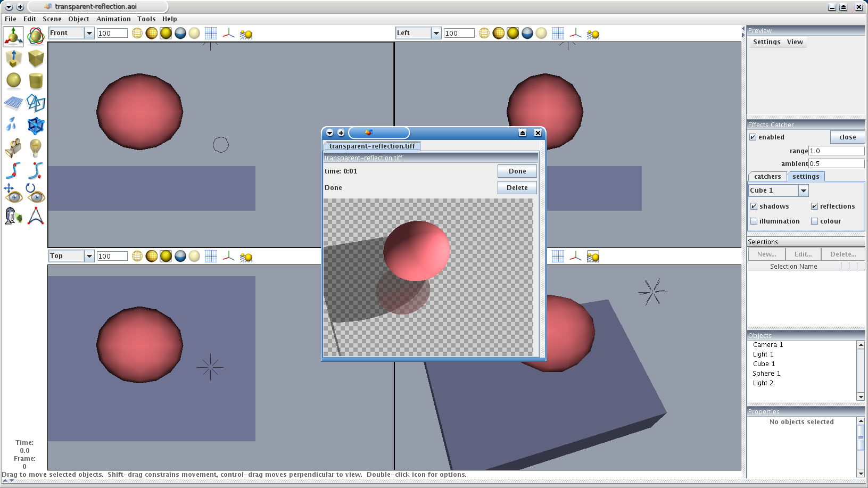Uncheck the Effects Catcher enabled checkbox
Image resolution: width=868 pixels, height=488 pixels.
click(x=753, y=137)
